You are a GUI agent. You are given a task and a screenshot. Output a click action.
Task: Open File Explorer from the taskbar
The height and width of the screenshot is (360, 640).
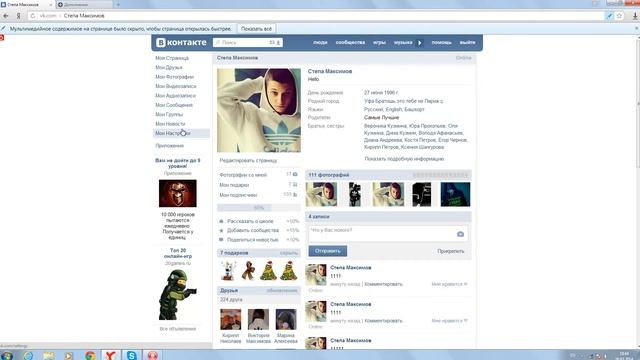tap(49, 355)
